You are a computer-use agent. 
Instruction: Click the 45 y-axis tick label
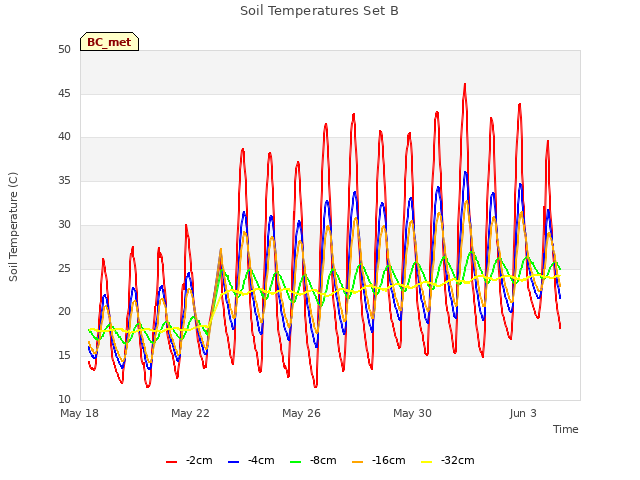pos(64,93)
